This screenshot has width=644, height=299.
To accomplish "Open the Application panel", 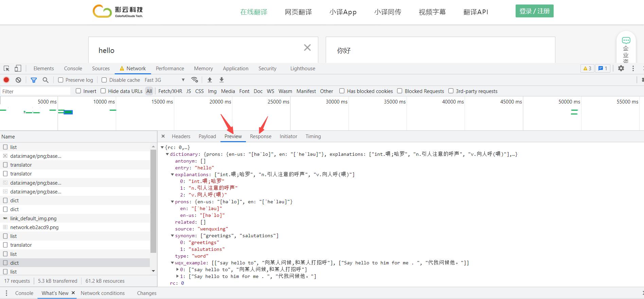I will click(236, 69).
